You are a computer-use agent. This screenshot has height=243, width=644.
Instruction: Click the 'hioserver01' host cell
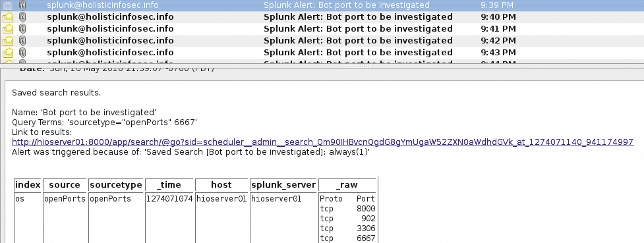221,199
